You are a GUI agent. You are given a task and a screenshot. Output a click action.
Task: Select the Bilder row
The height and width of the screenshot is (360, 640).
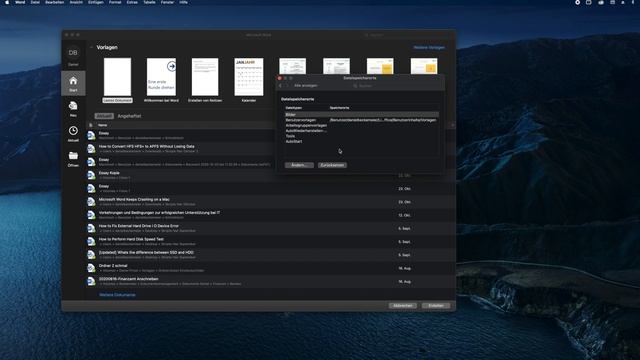pos(362,115)
